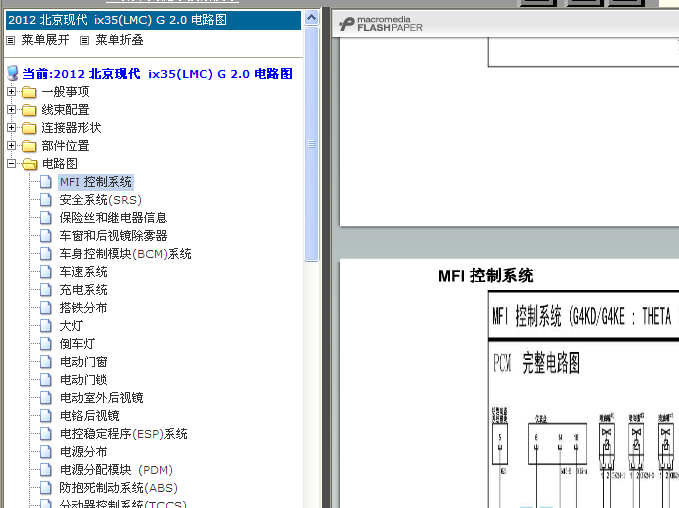Expand the 部件位置 folder node
The width and height of the screenshot is (679, 508).
pos(12,146)
